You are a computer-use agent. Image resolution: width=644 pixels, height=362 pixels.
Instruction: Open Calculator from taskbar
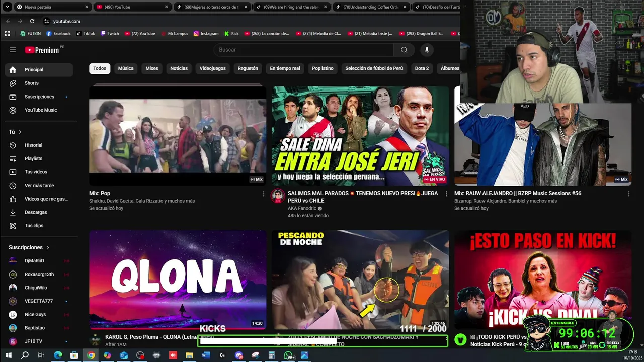click(272, 355)
